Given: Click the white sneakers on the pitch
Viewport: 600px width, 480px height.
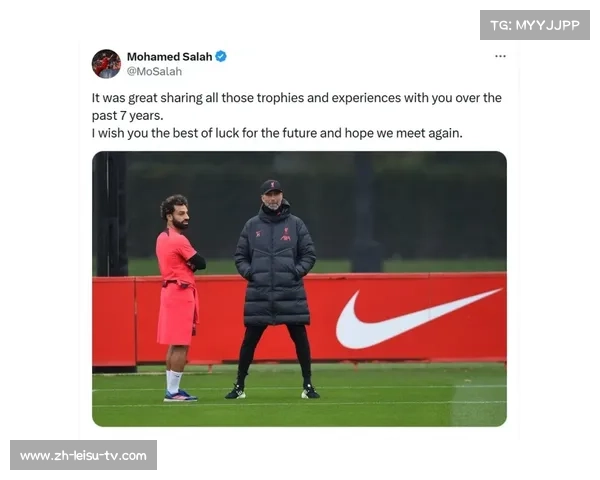Looking at the screenshot, I should (x=272, y=392).
